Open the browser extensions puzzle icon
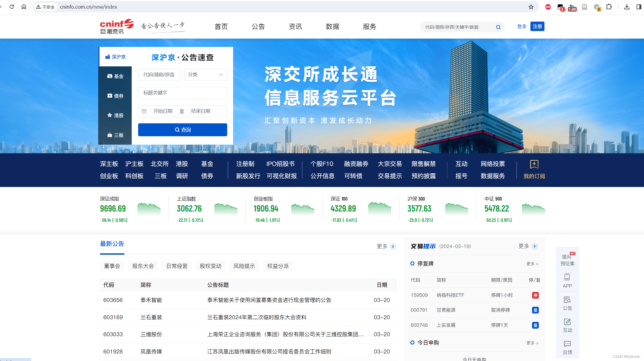 click(609, 7)
